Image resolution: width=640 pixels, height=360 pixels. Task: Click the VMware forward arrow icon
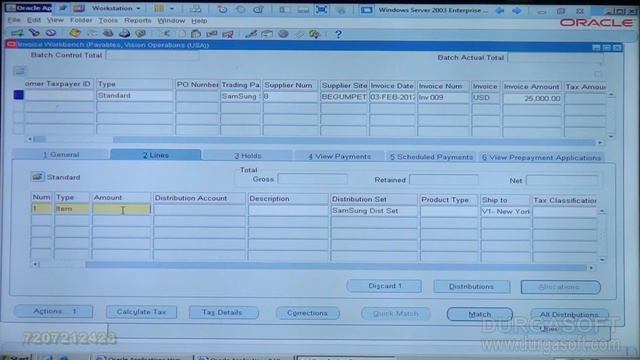(517, 10)
